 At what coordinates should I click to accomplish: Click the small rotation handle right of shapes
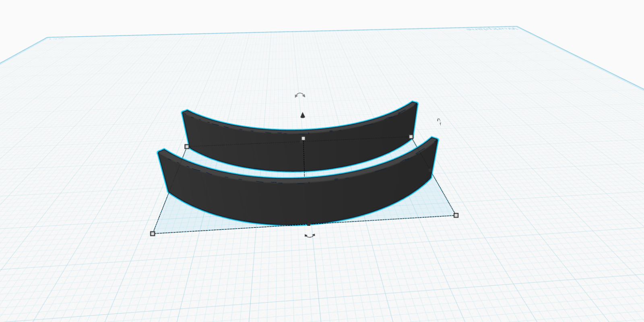point(440,122)
